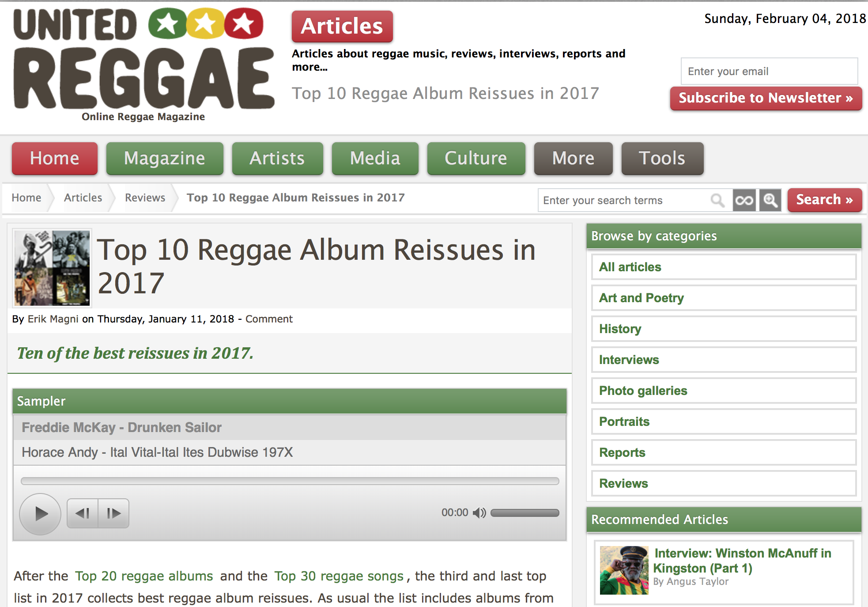Click the red Search button

pos(825,200)
